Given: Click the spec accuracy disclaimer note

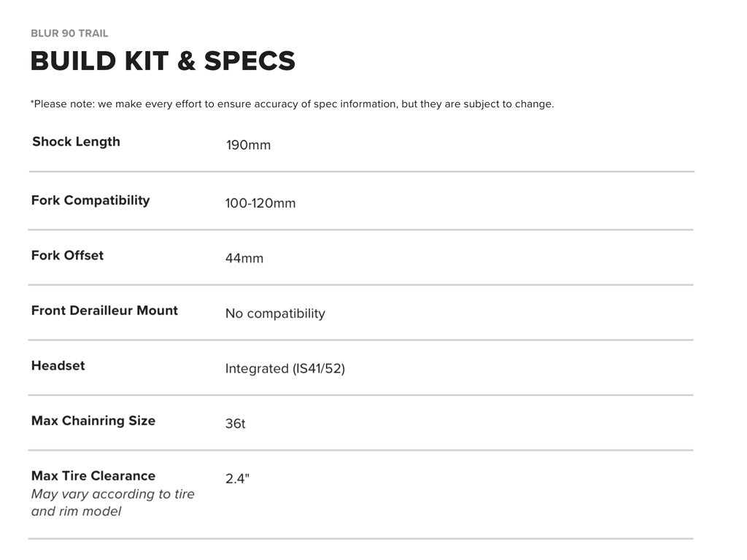Looking at the screenshot, I should coord(292,104).
